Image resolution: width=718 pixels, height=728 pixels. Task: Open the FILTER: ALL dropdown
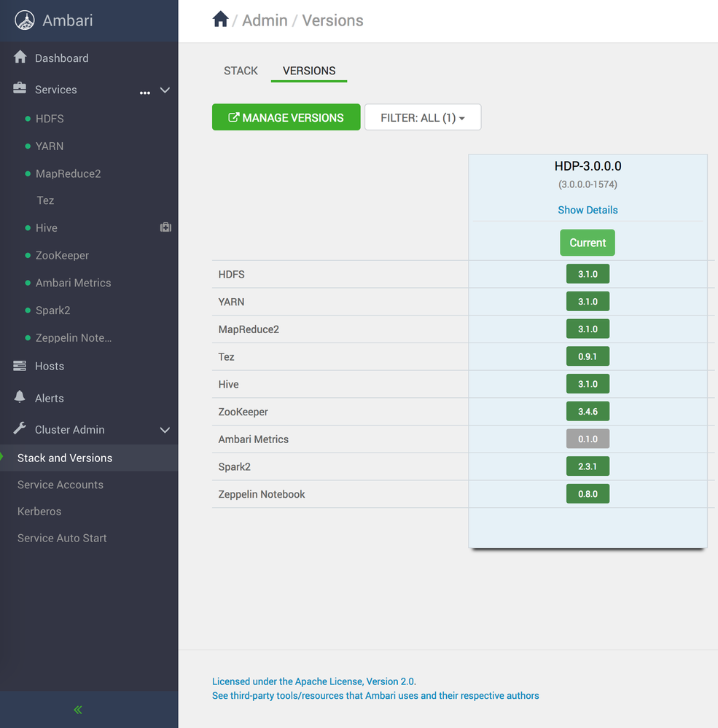click(423, 117)
